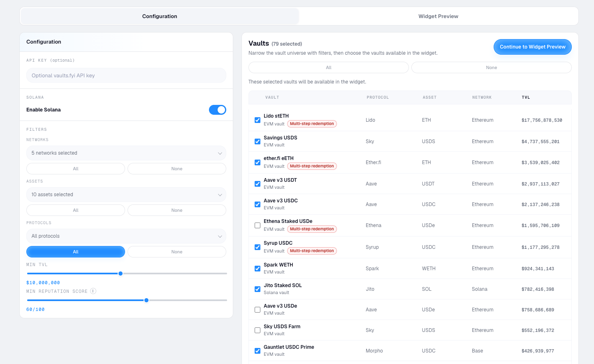Click the Protocol column header

[x=378, y=97]
